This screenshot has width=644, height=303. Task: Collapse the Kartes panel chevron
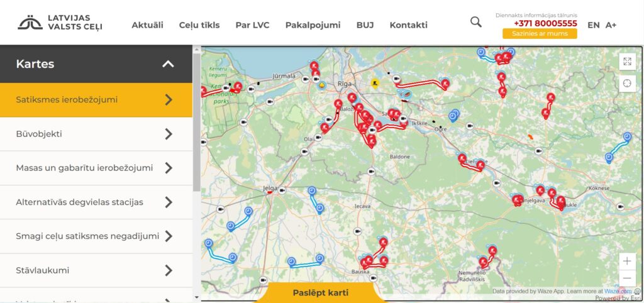tap(168, 64)
